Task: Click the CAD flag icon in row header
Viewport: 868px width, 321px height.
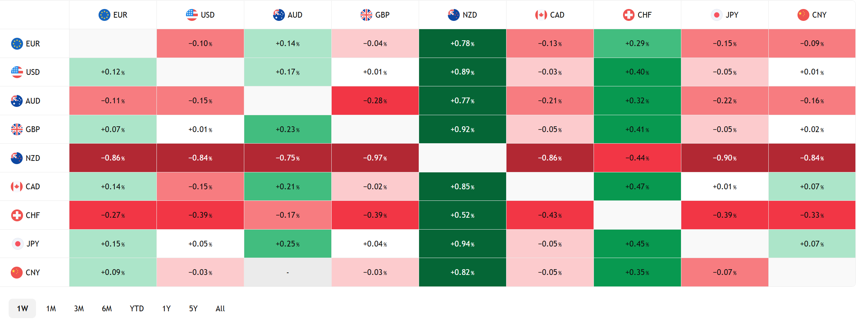Action: tap(17, 186)
